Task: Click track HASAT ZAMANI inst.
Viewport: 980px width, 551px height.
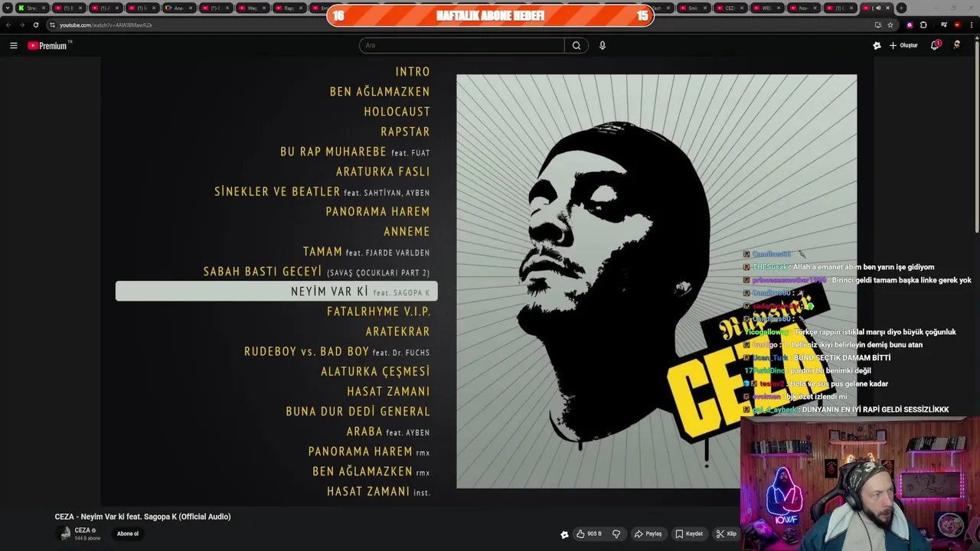Action: coord(378,491)
